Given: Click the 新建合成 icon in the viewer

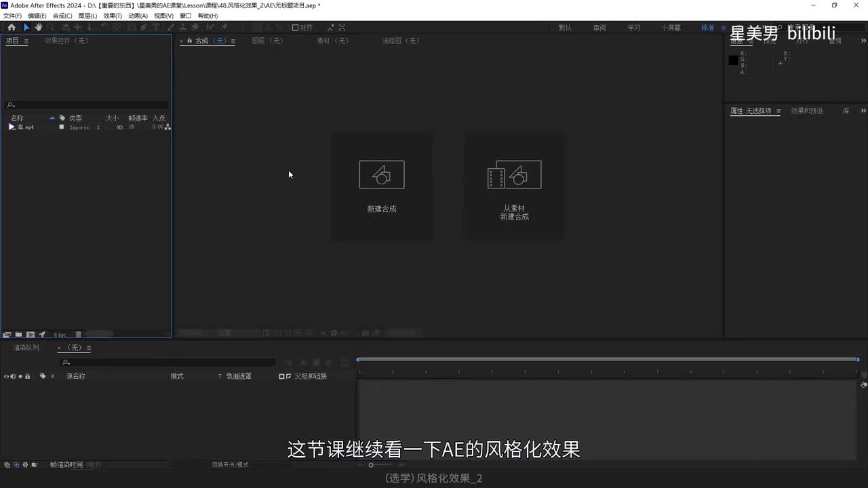Looking at the screenshot, I should click(x=382, y=175).
